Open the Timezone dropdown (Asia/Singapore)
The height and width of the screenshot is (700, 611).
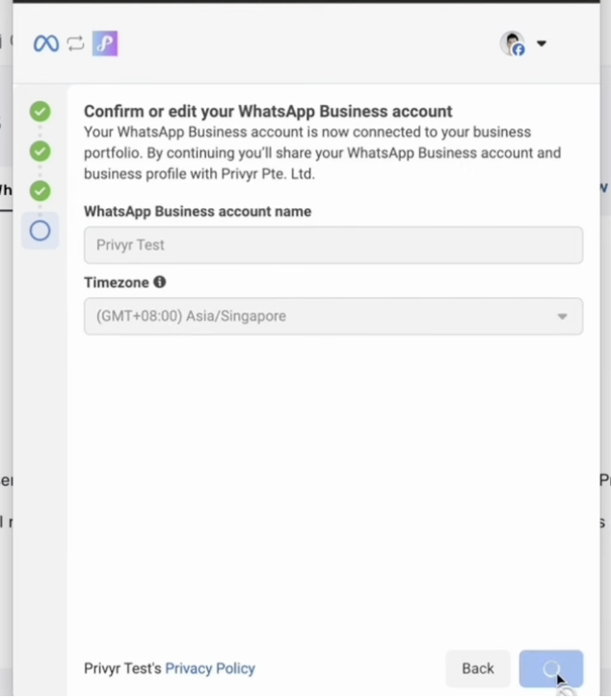click(x=333, y=316)
